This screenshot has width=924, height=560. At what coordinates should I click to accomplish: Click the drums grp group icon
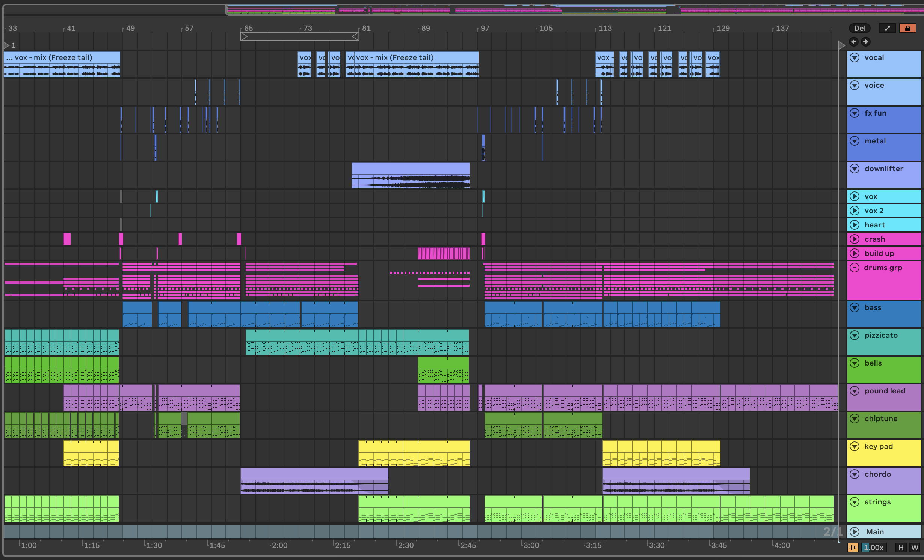coord(855,268)
